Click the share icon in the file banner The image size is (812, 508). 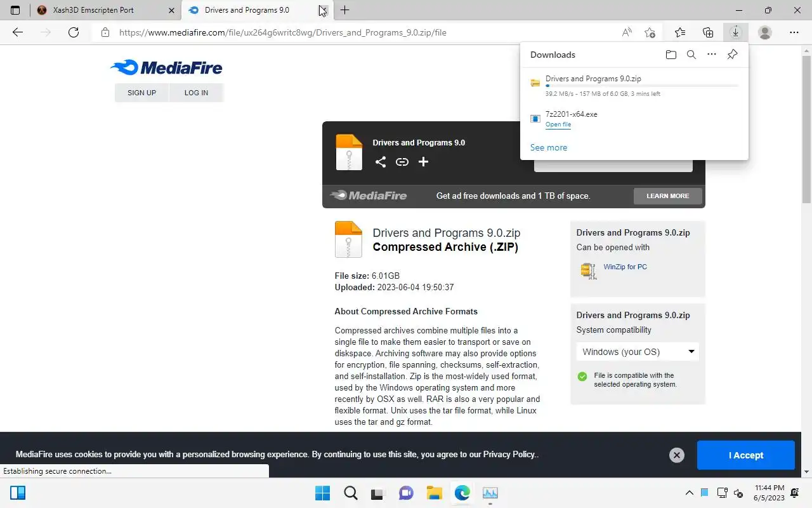(x=380, y=162)
